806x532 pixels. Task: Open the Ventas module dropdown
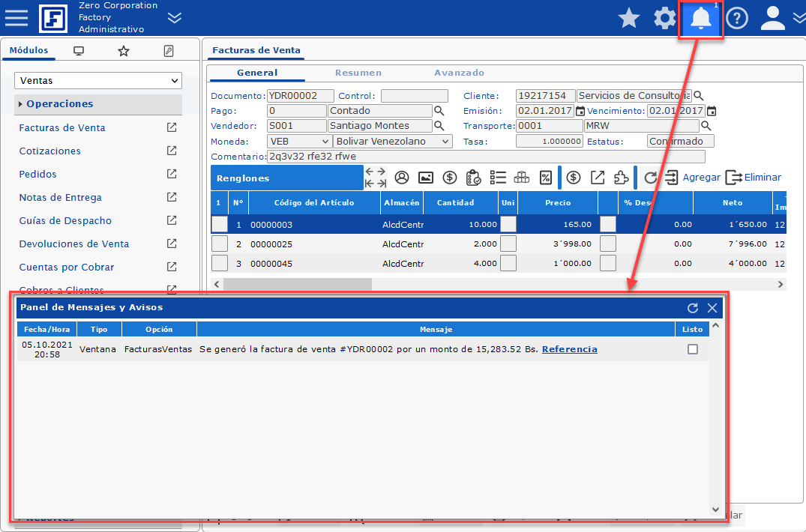coord(98,80)
